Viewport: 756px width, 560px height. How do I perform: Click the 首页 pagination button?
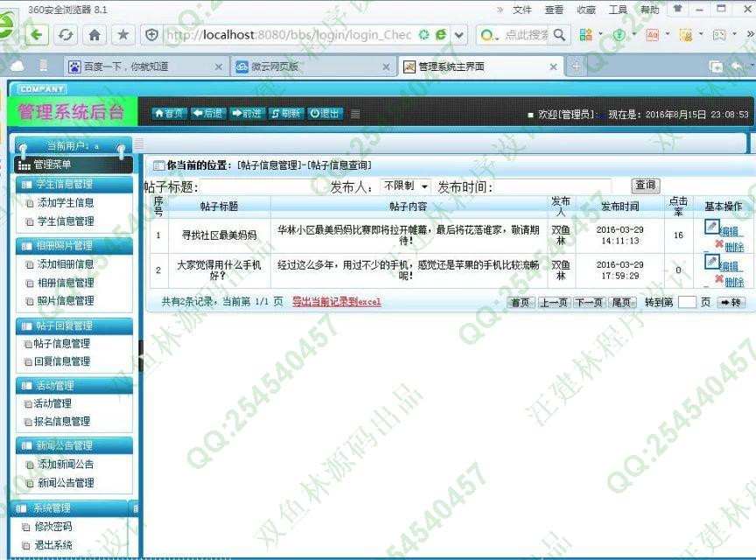[x=521, y=303]
